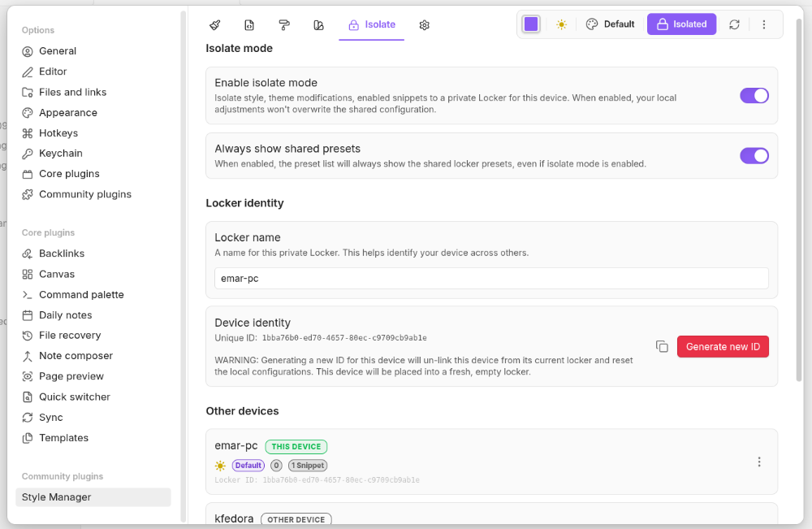Open the brush styles tab

coord(215,25)
